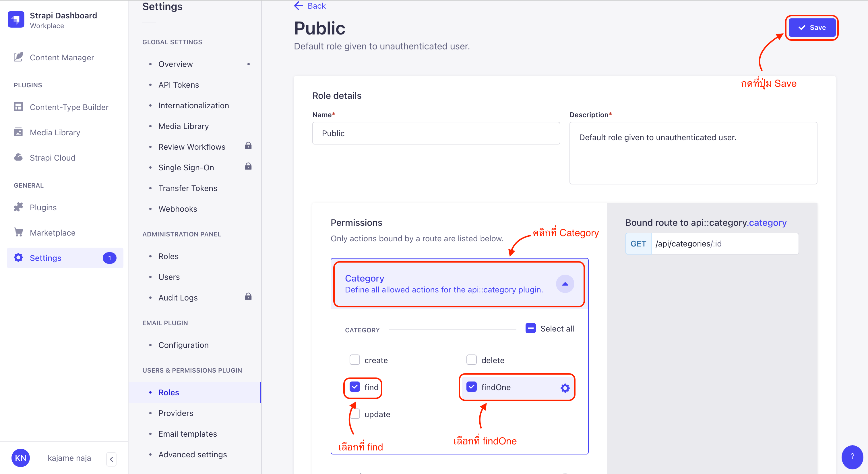Click the Single Sign-On lock icon
This screenshot has width=868, height=474.
[x=248, y=166]
